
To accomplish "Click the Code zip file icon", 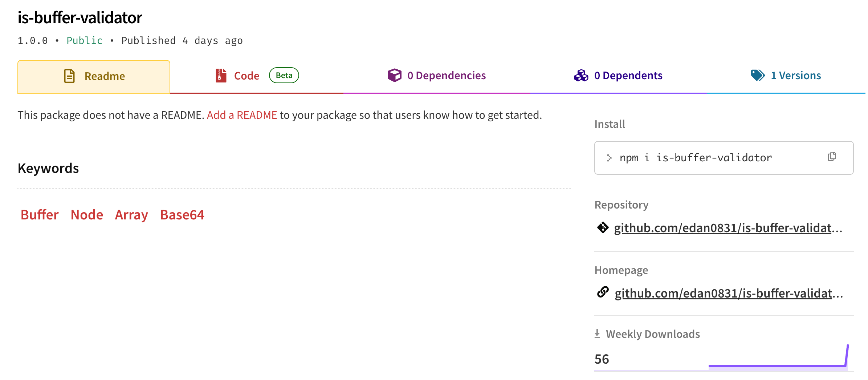I will (x=221, y=76).
